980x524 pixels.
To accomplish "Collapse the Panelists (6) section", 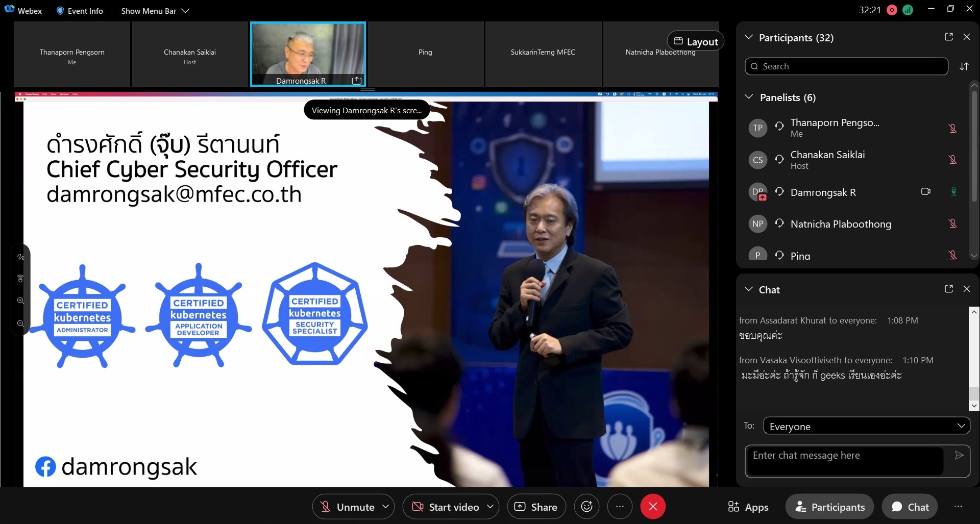I will 749,97.
